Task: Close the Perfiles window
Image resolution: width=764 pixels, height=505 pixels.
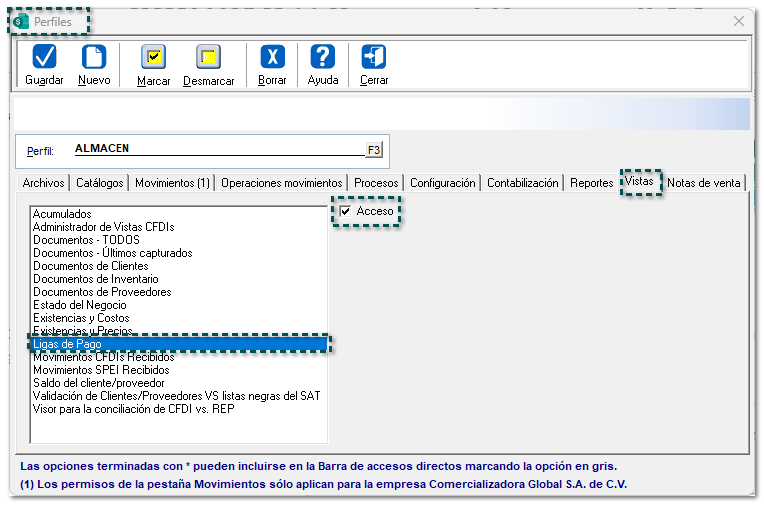Action: click(x=739, y=21)
